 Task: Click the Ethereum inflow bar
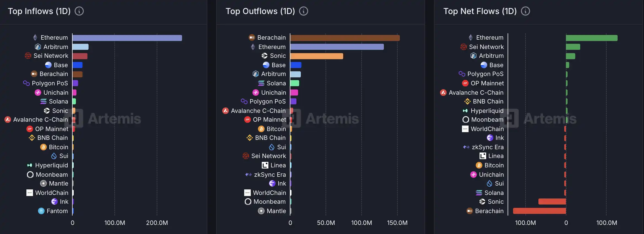tap(127, 38)
